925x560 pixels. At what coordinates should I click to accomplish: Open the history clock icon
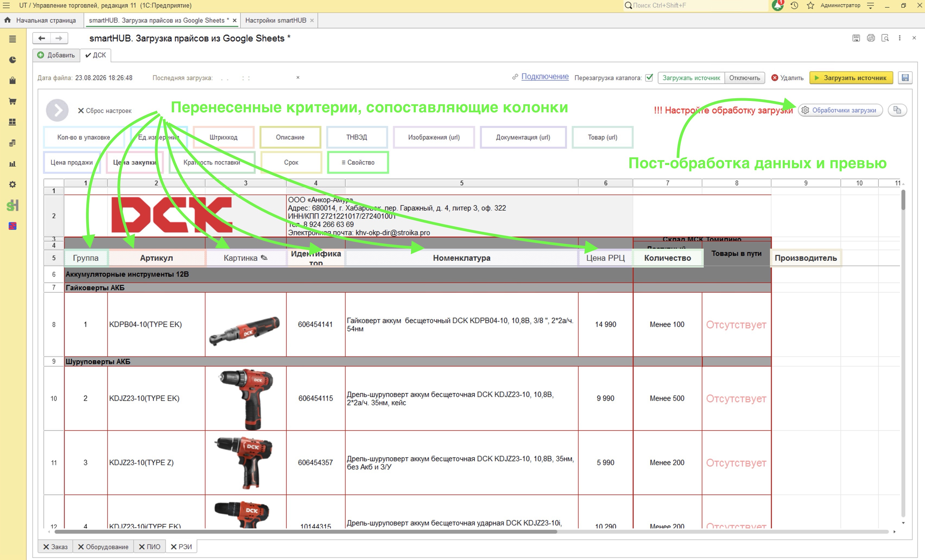(794, 5)
